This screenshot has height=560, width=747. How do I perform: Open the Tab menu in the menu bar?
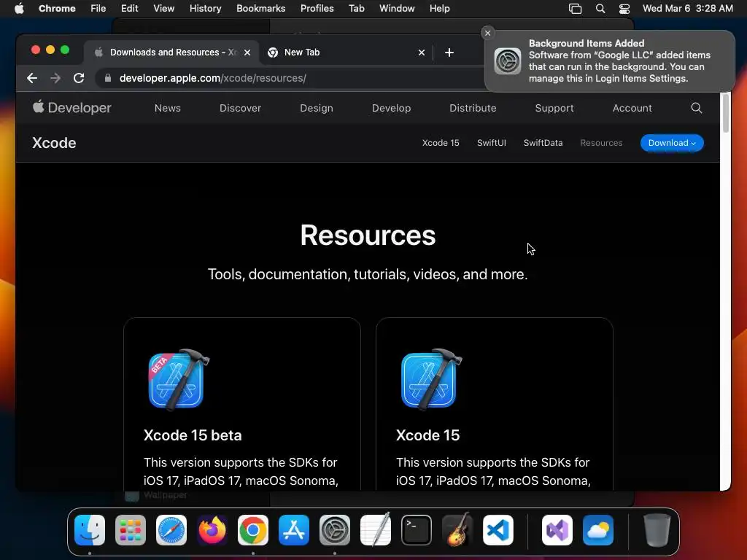pos(356,9)
